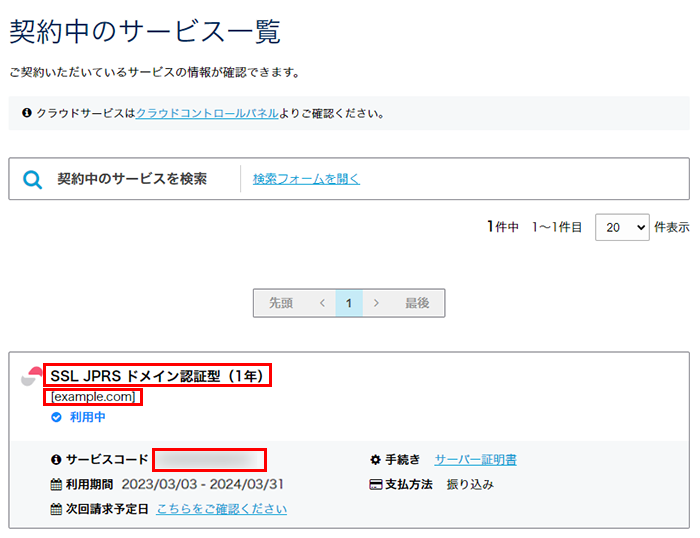
Task: Click the previous page chevron arrow
Action: pyautogui.click(x=322, y=303)
